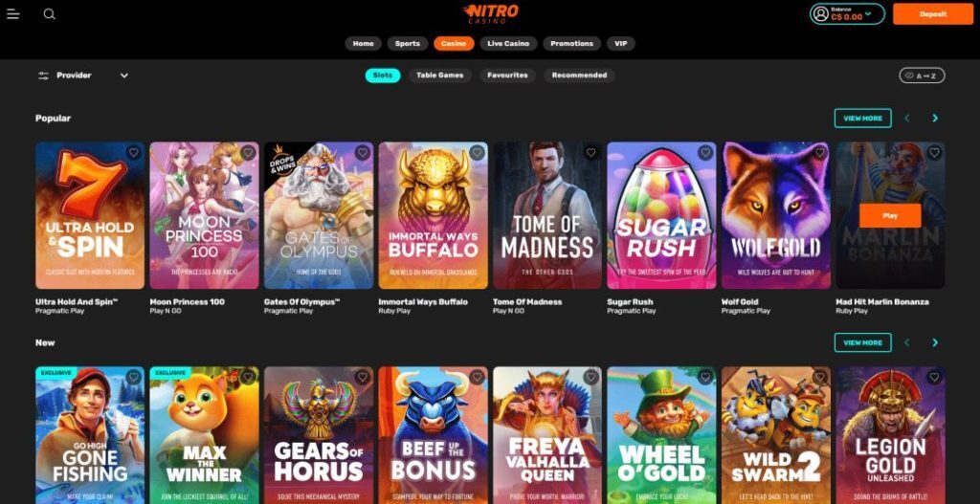The width and height of the screenshot is (980, 504).
Task: Favourite Wild Swarm 2 heart
Action: (820, 377)
